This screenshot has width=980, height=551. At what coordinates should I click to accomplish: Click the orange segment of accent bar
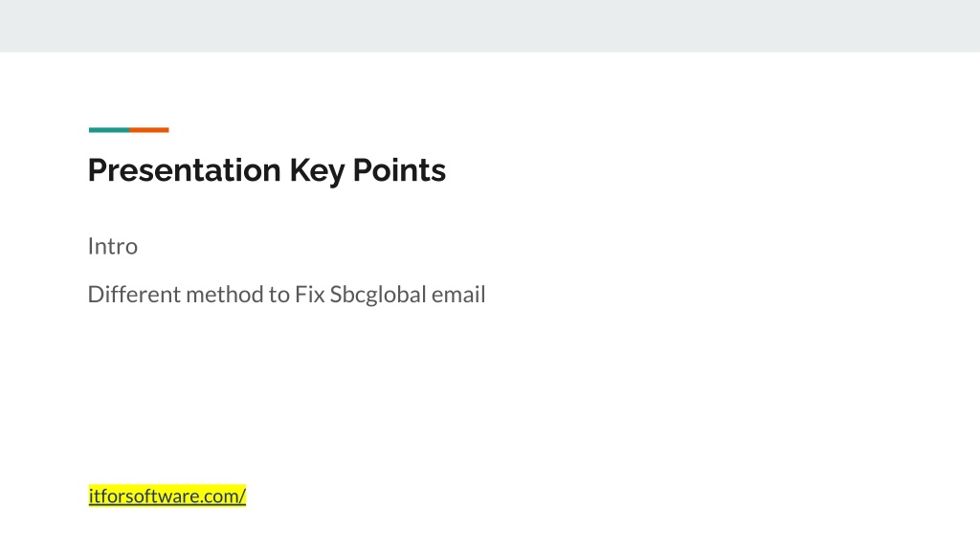[148, 130]
